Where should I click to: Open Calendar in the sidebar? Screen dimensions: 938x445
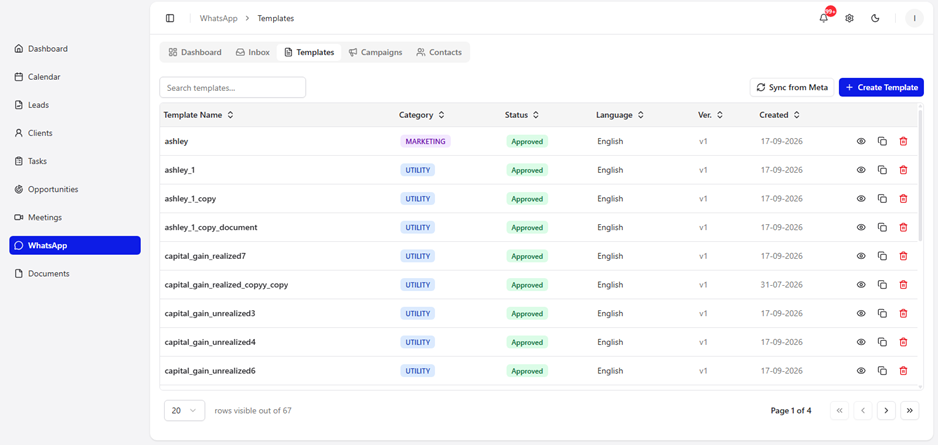click(x=75, y=77)
